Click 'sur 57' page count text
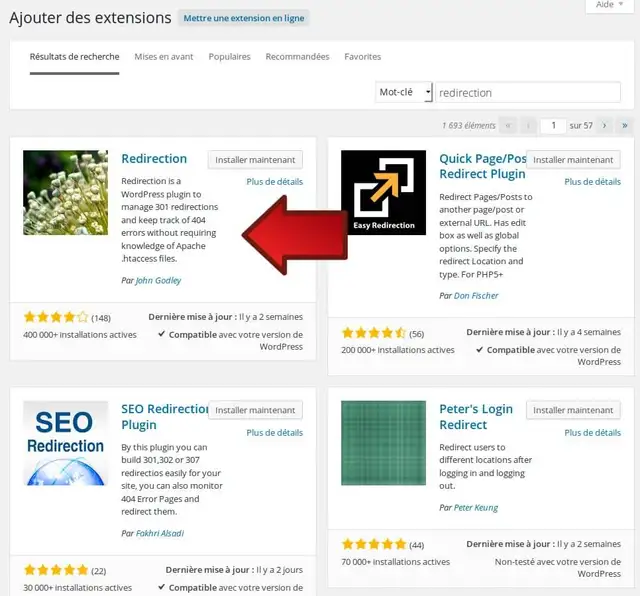The height and width of the screenshot is (596, 640). [x=581, y=126]
